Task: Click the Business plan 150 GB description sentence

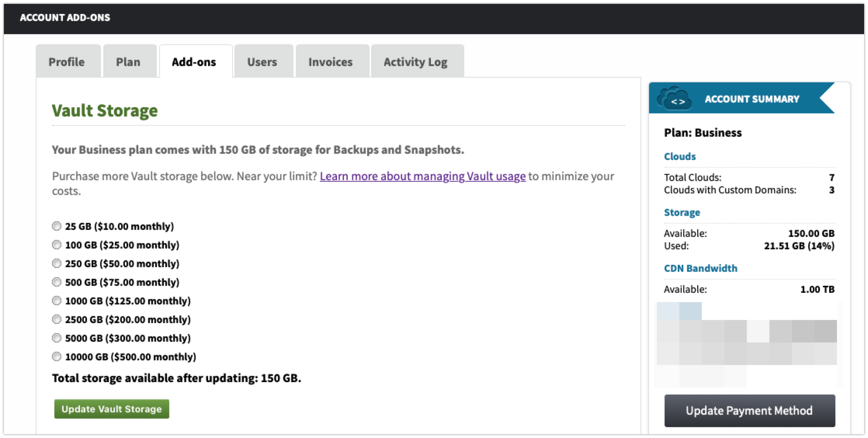Action: click(x=258, y=150)
